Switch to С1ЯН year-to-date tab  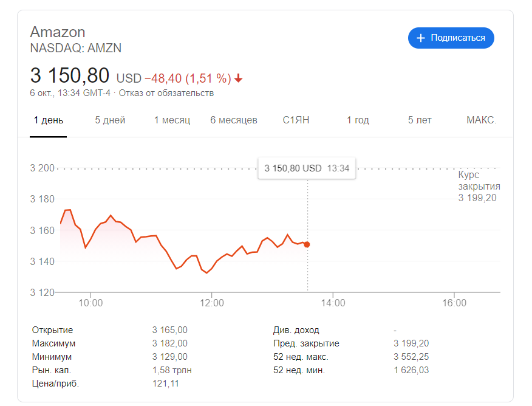coord(296,120)
